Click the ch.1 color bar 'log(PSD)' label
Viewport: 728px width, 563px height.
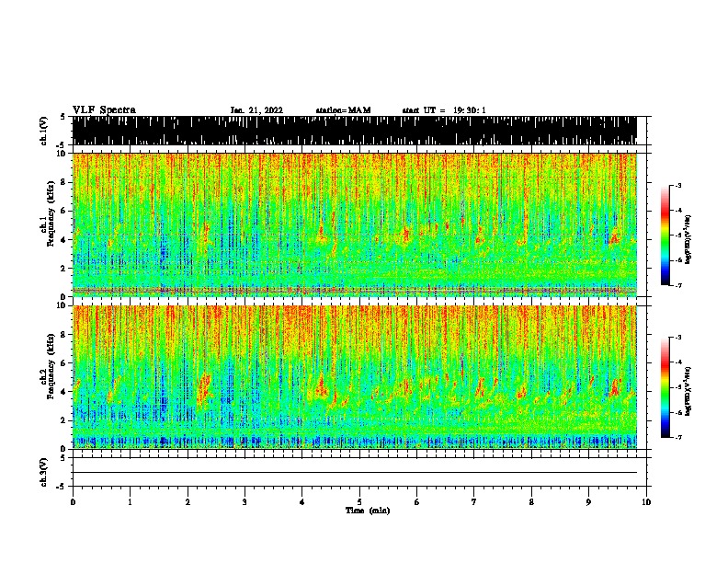688,239
